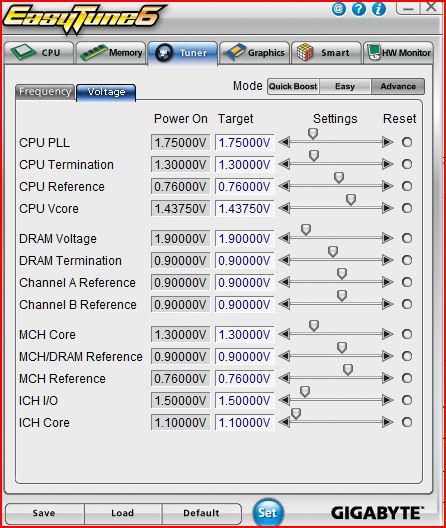Click the blue info icon
Screen dimensions: 446x528
coord(378,9)
